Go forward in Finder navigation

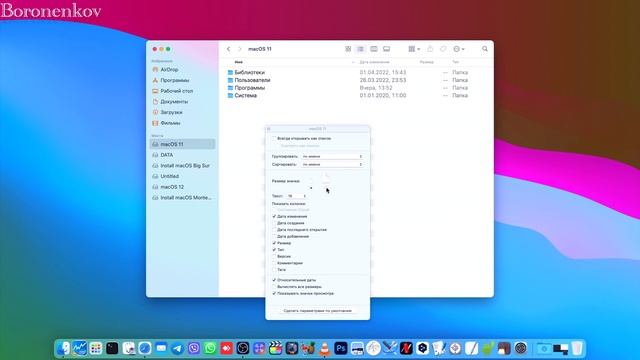[240, 49]
